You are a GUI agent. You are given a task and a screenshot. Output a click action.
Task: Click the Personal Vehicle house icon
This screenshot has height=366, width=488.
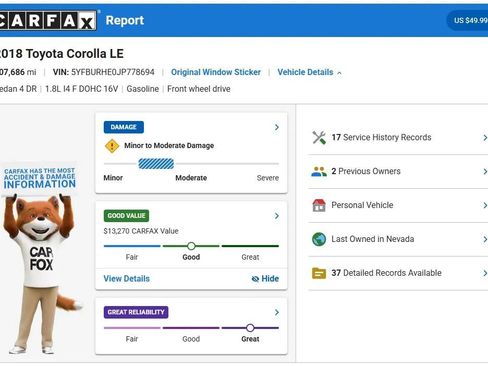(319, 205)
